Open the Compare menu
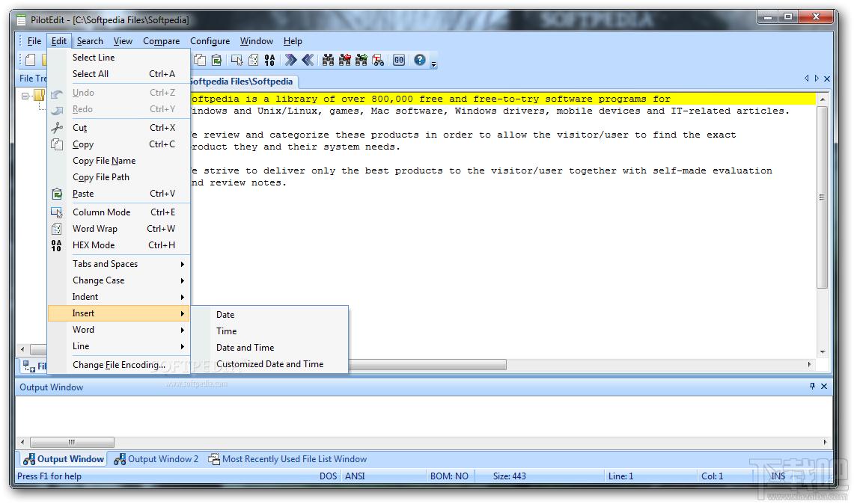This screenshot has height=504, width=854. tap(161, 41)
